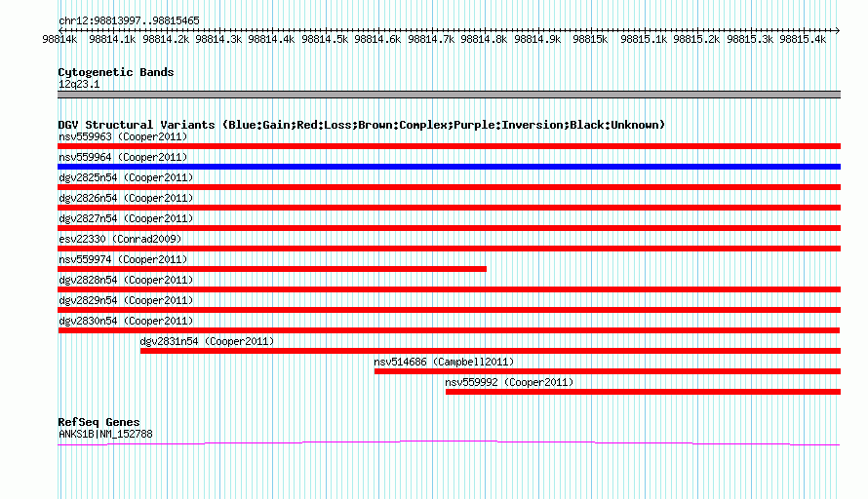Click the red bar under dgv2830n54
Screen dimensions: 868x499
[449, 330]
